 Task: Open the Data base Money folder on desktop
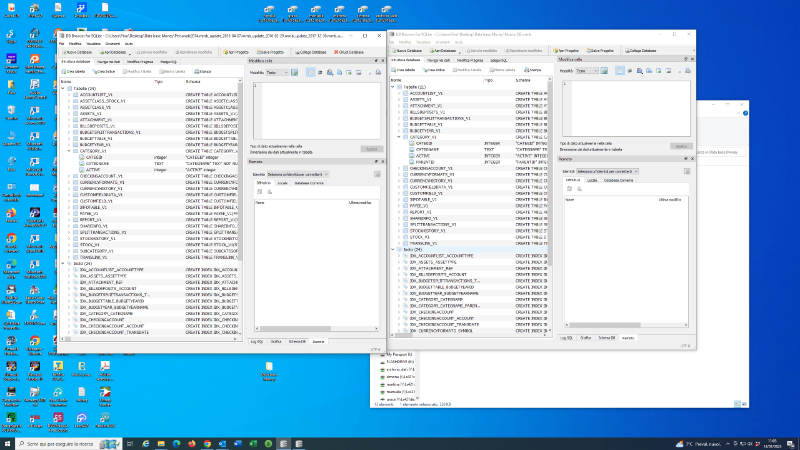[269, 371]
